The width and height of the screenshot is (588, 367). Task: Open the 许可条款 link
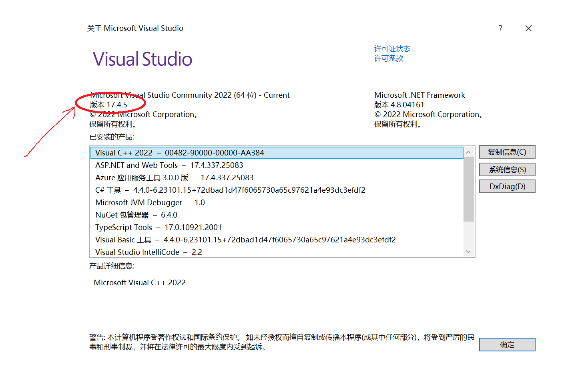(388, 58)
